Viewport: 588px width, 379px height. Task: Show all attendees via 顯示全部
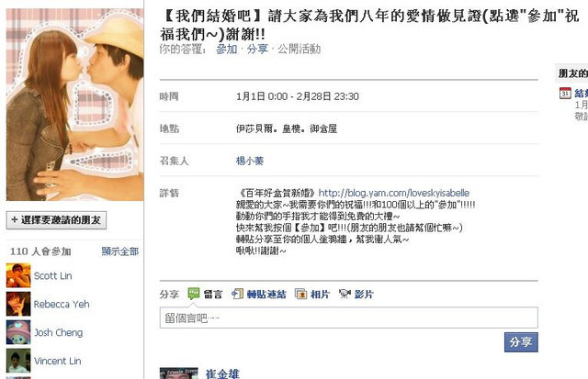(x=120, y=251)
